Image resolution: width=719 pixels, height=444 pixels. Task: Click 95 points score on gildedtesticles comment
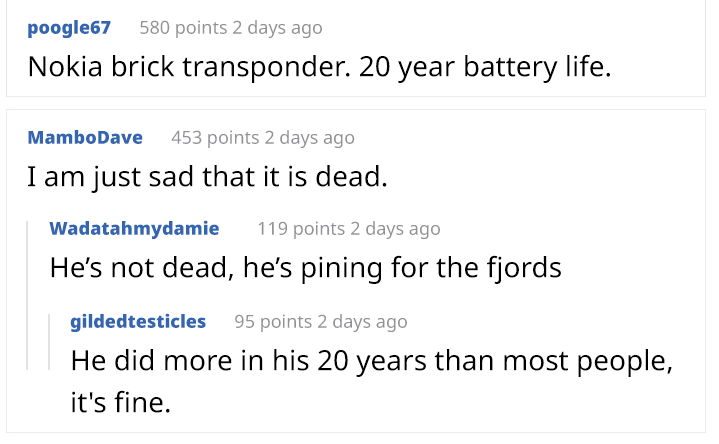coord(273,322)
